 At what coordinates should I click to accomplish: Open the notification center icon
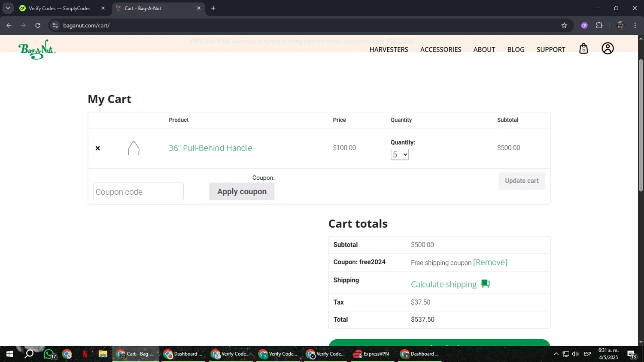point(632,354)
